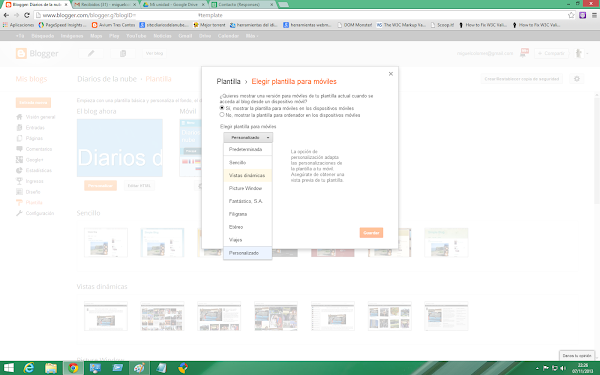Click the volume icon in system tray
The height and width of the screenshot is (375, 600).
coord(563,368)
